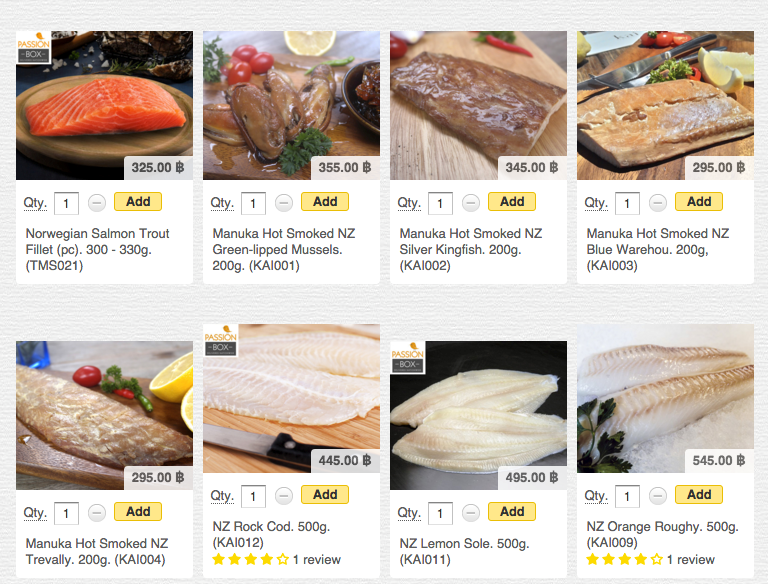Click minus icon for Green-lipped Mussels

pos(284,203)
